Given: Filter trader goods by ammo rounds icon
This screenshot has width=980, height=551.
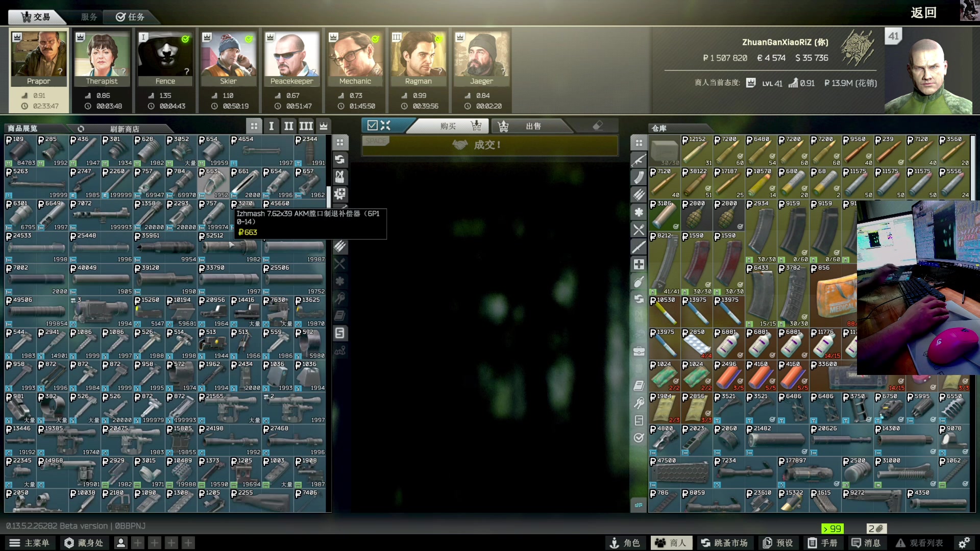Looking at the screenshot, I should [x=340, y=246].
